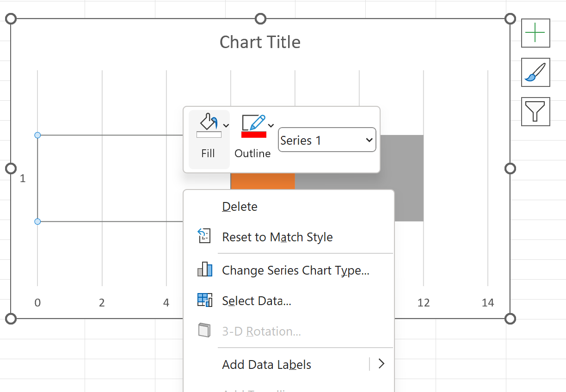Click Add Data Labels menu entry
This screenshot has height=392, width=566.
tap(267, 365)
